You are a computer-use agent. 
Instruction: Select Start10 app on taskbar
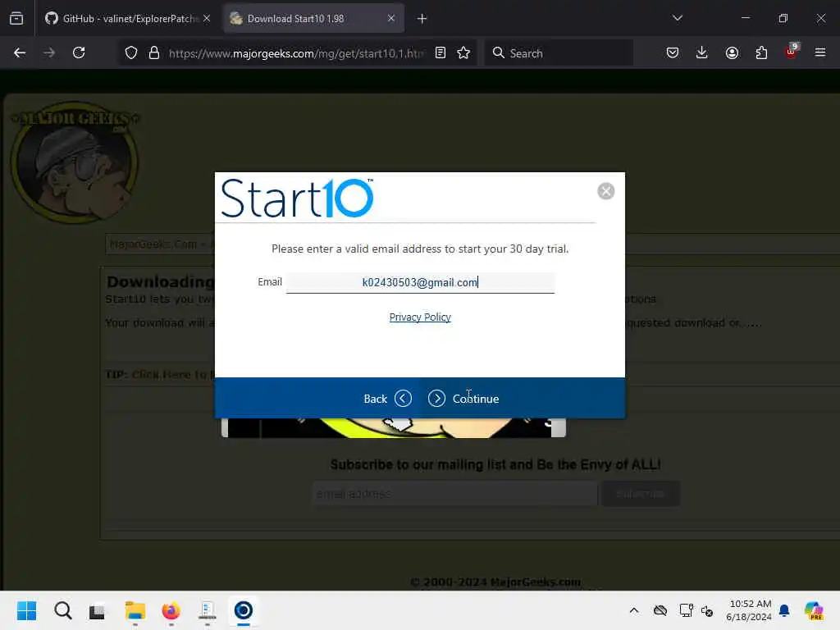[x=243, y=610]
